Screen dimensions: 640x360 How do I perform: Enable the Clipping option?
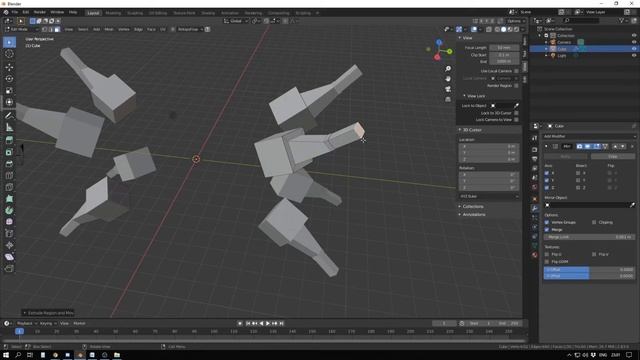(x=594, y=222)
